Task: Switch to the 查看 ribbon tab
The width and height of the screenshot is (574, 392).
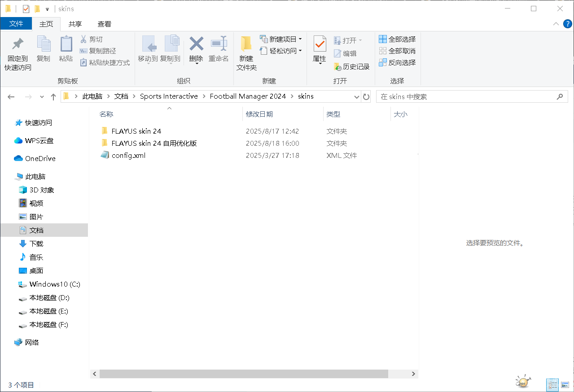Action: point(105,24)
